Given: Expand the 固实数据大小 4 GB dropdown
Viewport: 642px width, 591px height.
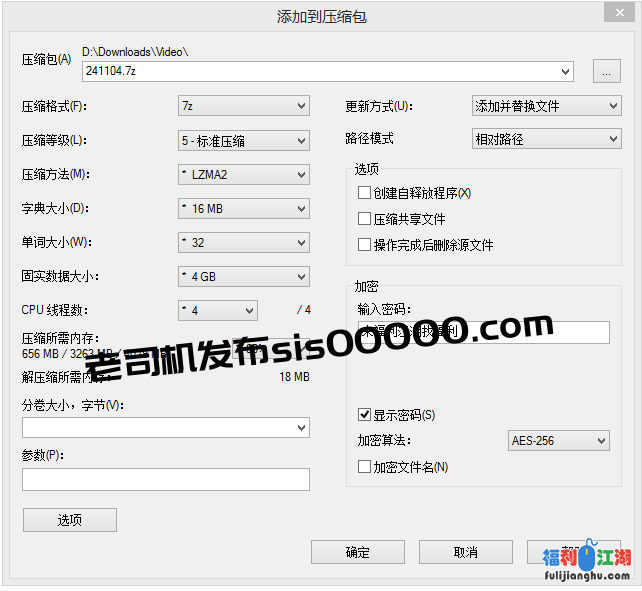Looking at the screenshot, I should [243, 277].
